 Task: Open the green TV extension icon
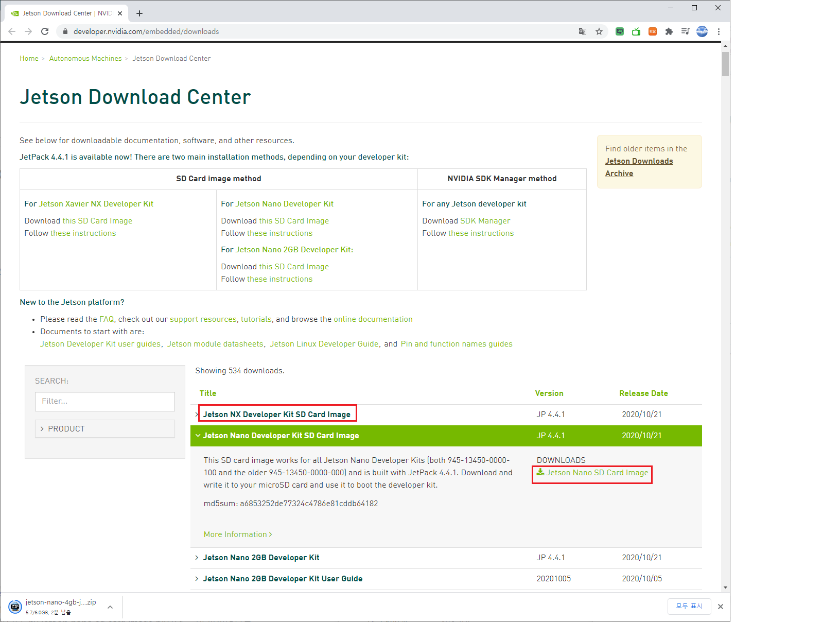click(636, 31)
